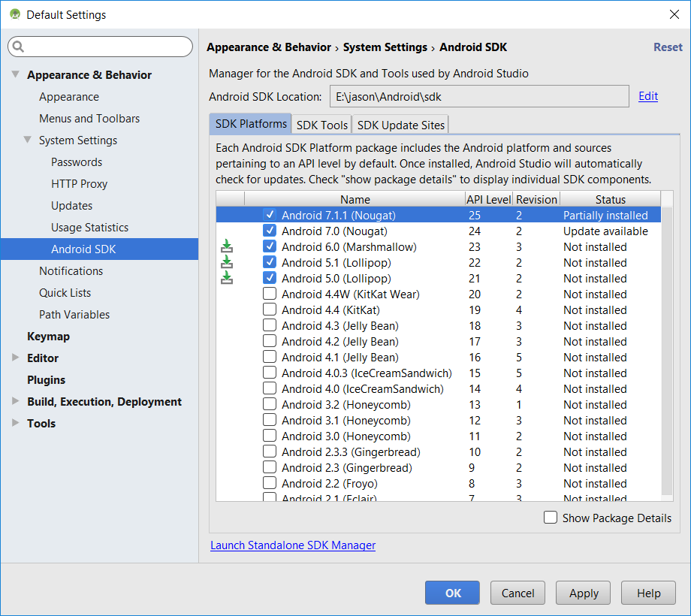691x616 pixels.
Task: Click the settings search input field
Action: pos(100,47)
